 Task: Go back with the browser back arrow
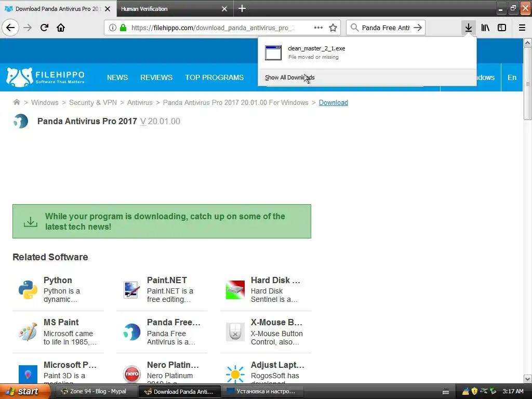click(10, 28)
